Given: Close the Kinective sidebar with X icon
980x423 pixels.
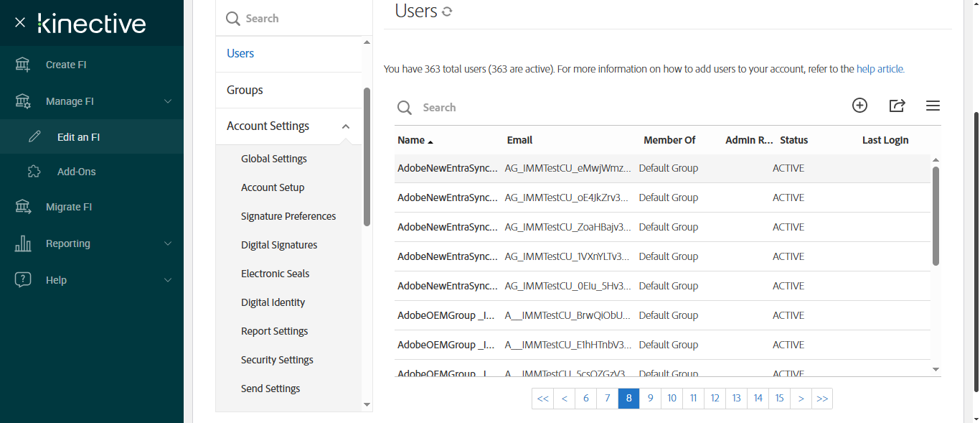Looking at the screenshot, I should pyautogui.click(x=20, y=22).
